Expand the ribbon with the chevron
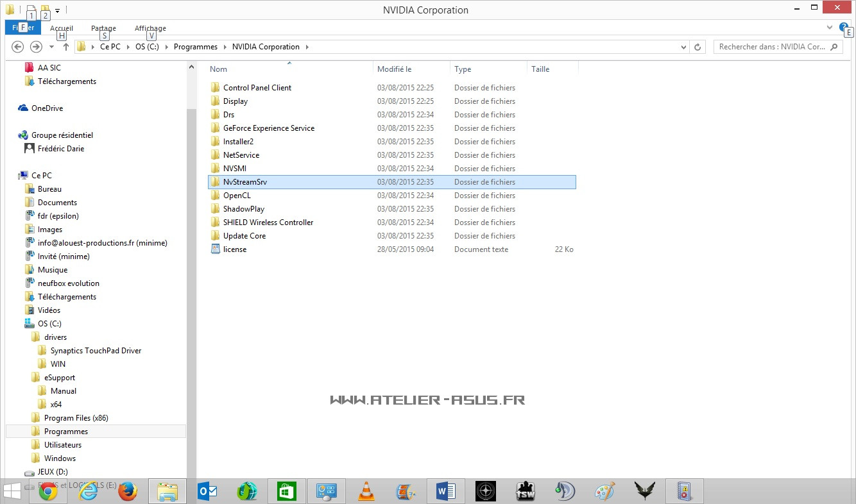This screenshot has height=504, width=856. click(x=830, y=28)
